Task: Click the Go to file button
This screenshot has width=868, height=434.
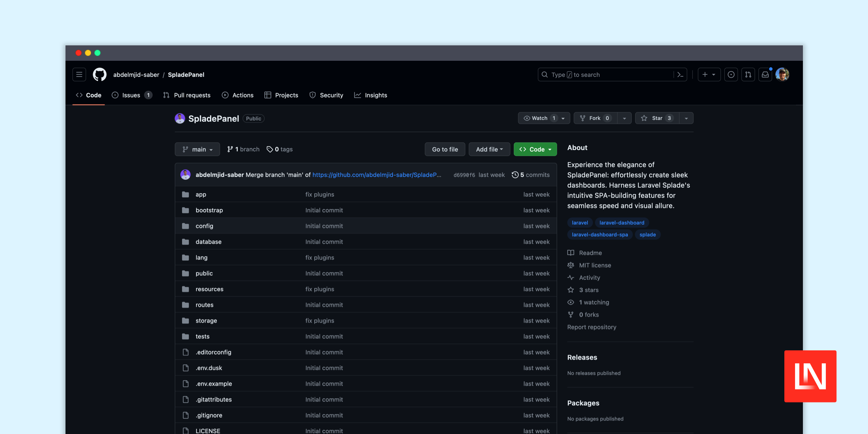Action: point(445,150)
